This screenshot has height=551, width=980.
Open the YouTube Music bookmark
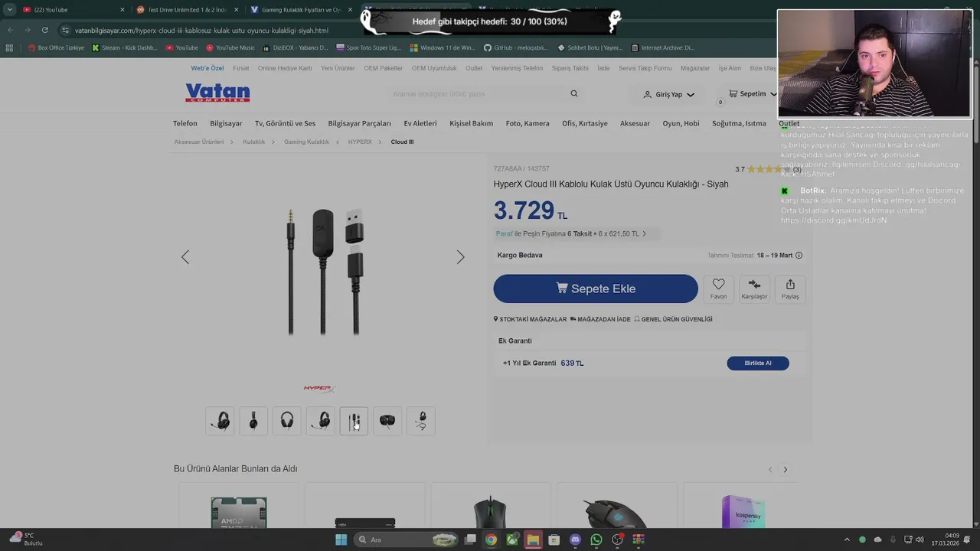[x=230, y=47]
